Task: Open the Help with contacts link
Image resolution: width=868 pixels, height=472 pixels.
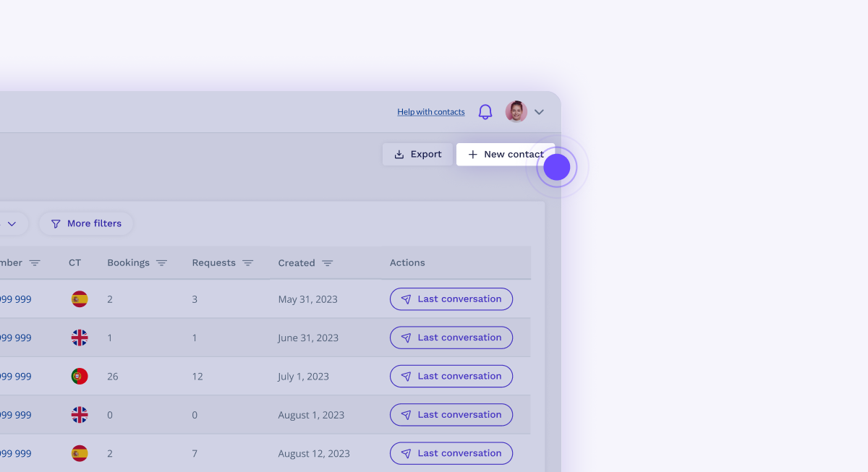Action: (x=430, y=111)
